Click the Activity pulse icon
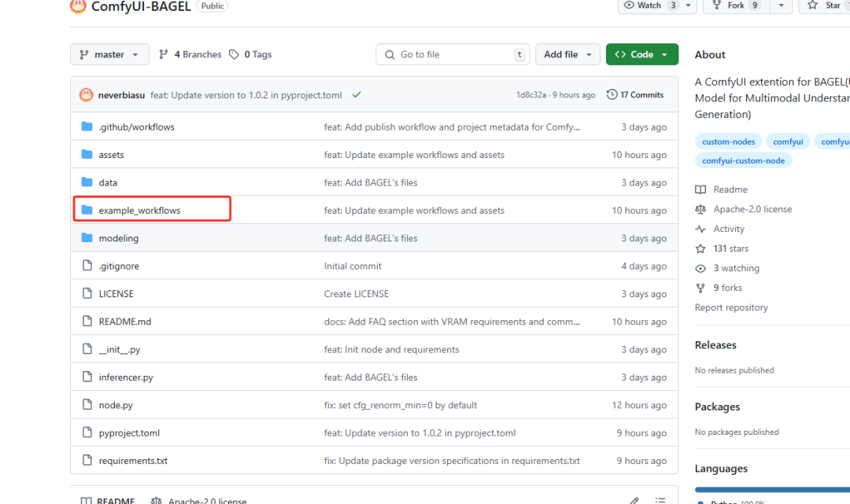The width and height of the screenshot is (850, 504). tap(700, 229)
